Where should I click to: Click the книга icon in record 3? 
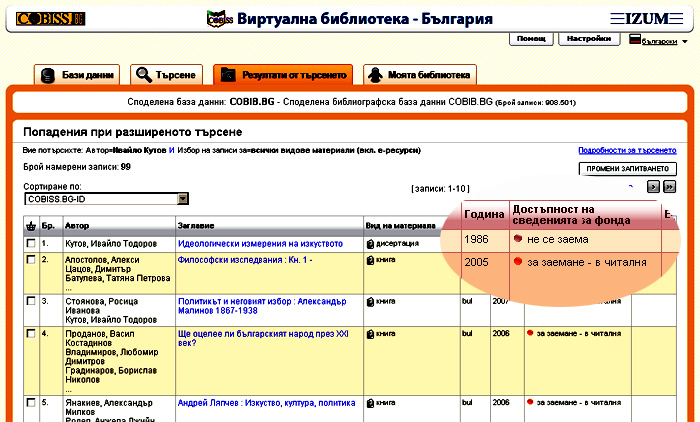(x=370, y=302)
